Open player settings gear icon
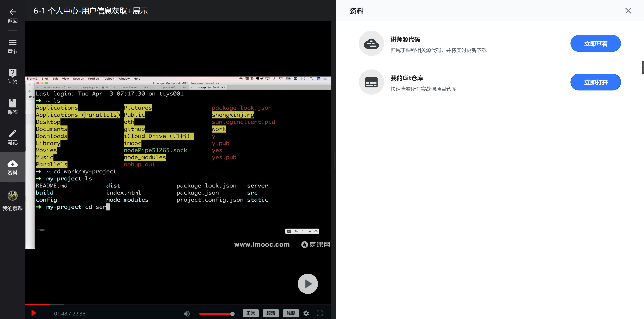 click(x=306, y=313)
